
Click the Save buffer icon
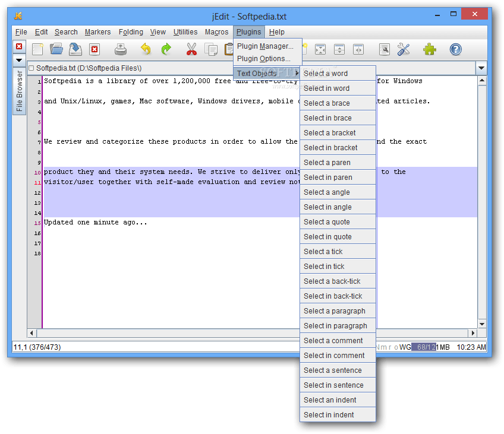[75, 49]
